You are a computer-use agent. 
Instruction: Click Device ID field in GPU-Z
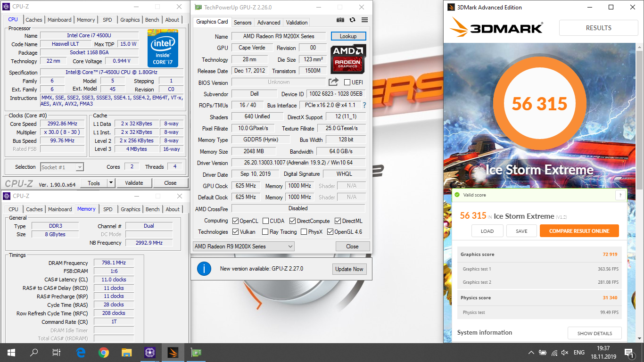[336, 94]
